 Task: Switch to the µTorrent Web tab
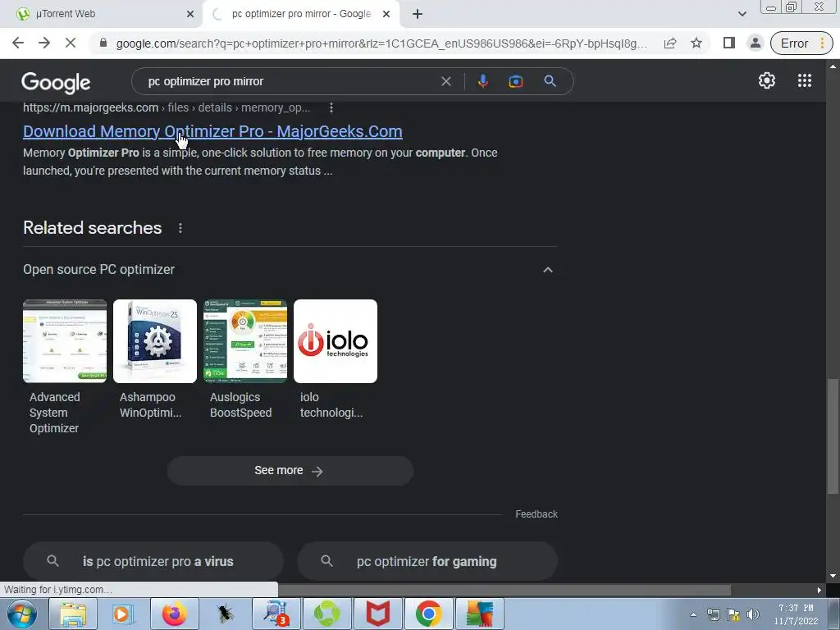(x=102, y=14)
